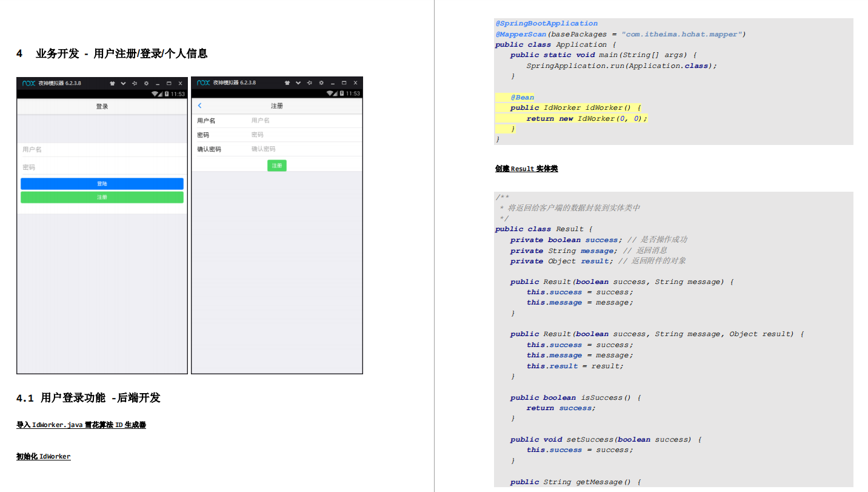The width and height of the screenshot is (868, 492).
Task: Click the three-argument Result constructor signature
Action: click(657, 334)
